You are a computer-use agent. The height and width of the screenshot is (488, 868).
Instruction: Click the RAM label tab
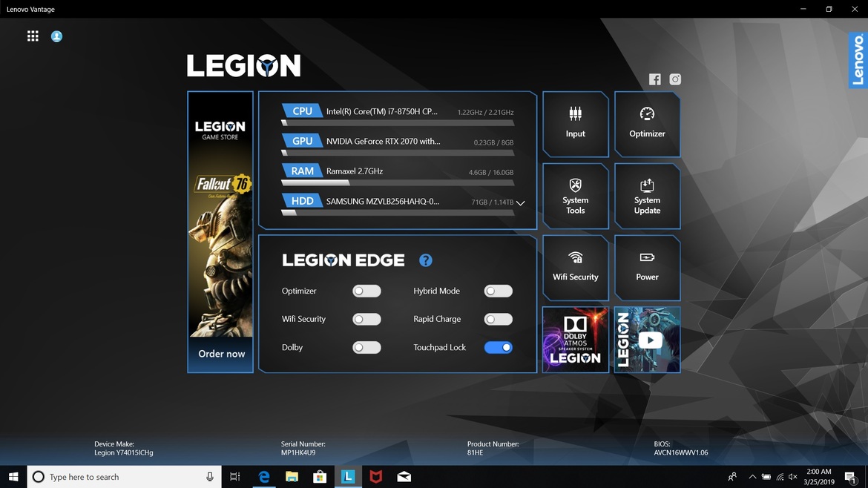click(302, 171)
